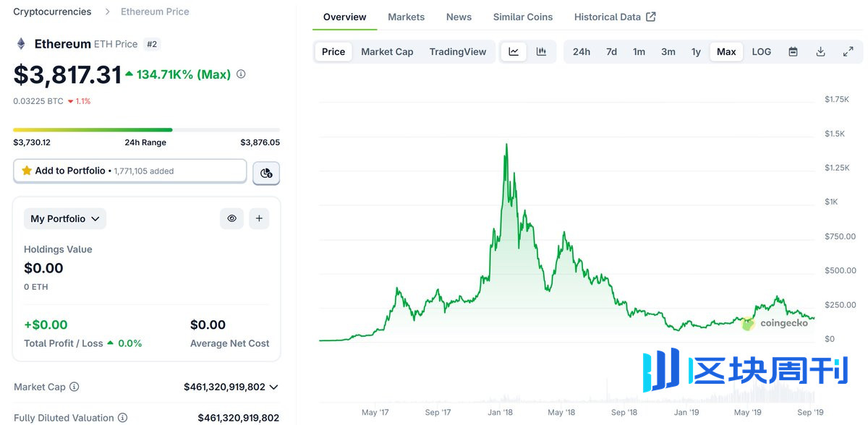Screen dimensions: 868x425
Task: Go to the Similar Coins tab
Action: point(523,17)
